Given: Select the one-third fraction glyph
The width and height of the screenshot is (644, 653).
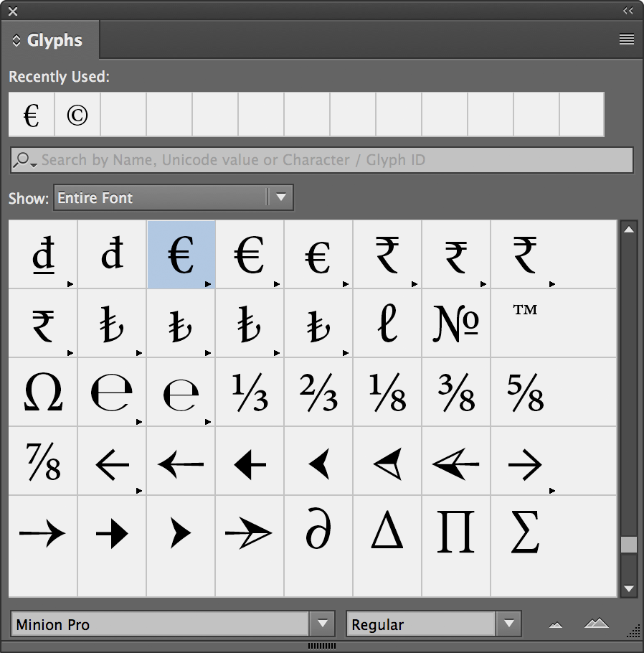Looking at the screenshot, I should pos(249,393).
